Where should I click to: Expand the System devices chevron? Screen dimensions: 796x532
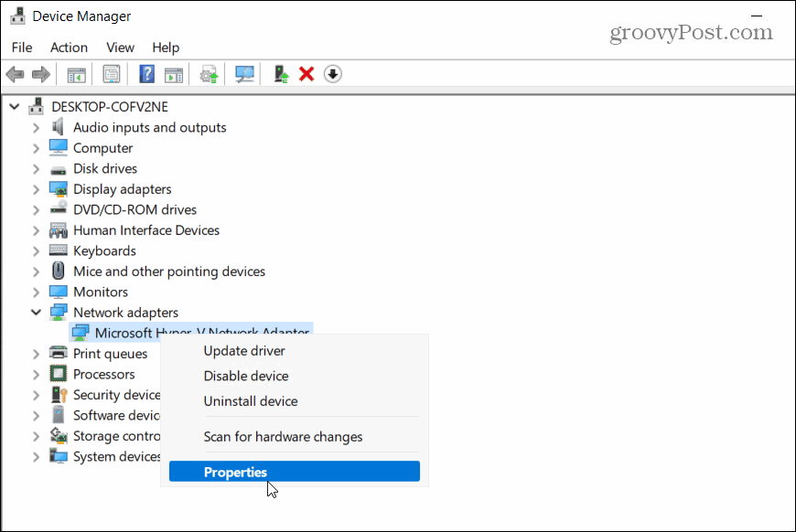click(36, 457)
